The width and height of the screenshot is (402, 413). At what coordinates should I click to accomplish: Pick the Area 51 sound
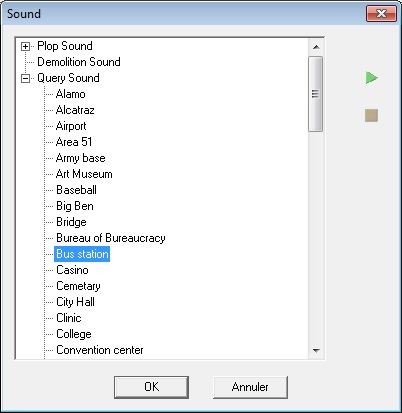click(x=74, y=142)
